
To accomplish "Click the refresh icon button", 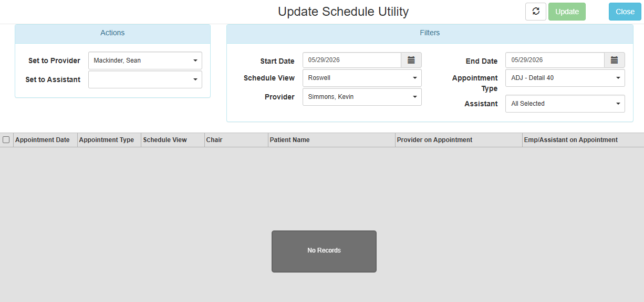I will click(x=536, y=12).
